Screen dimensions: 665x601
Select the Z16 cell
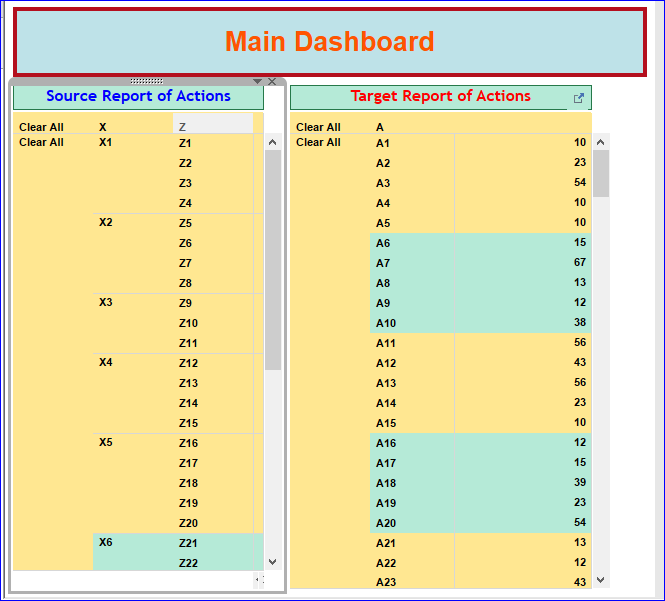tap(188, 443)
